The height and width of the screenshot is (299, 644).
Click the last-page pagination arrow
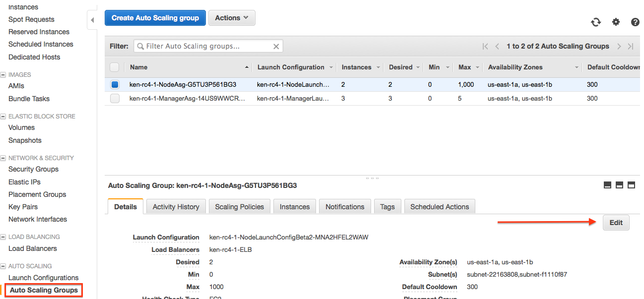pyautogui.click(x=630, y=46)
